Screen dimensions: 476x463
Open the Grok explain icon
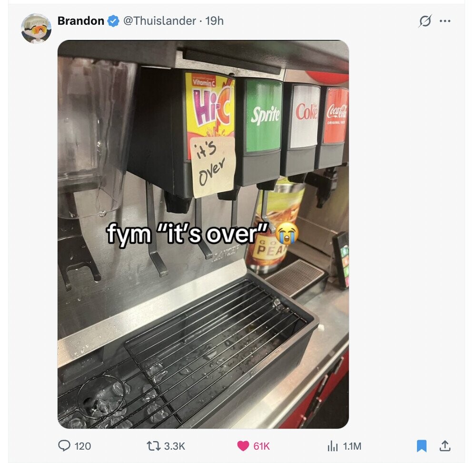point(425,21)
